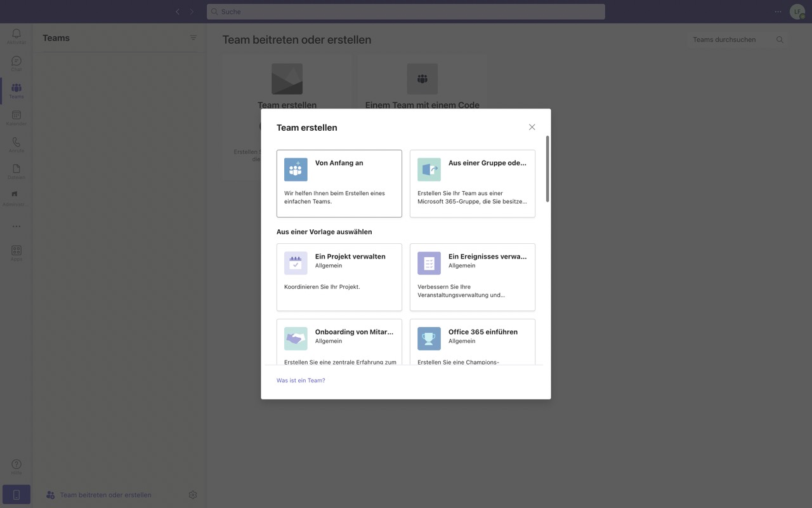
Task: Open the 'Was ist ein Team?' link
Action: point(300,380)
